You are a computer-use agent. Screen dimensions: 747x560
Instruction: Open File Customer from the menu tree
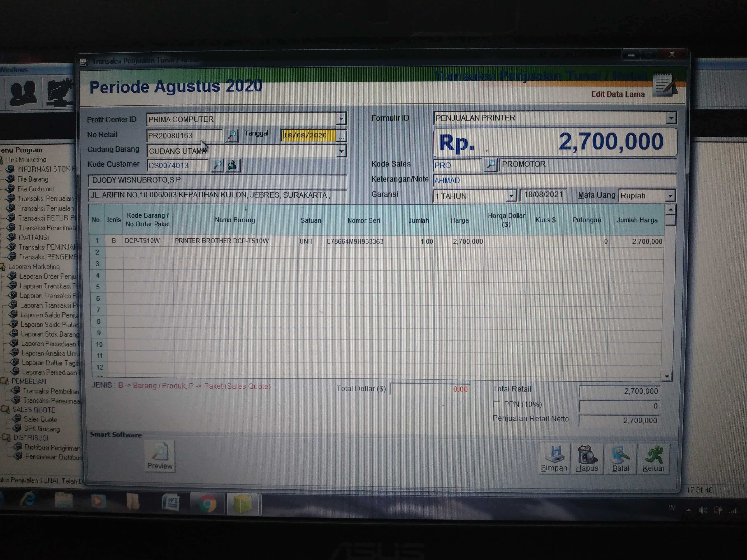pyautogui.click(x=35, y=189)
